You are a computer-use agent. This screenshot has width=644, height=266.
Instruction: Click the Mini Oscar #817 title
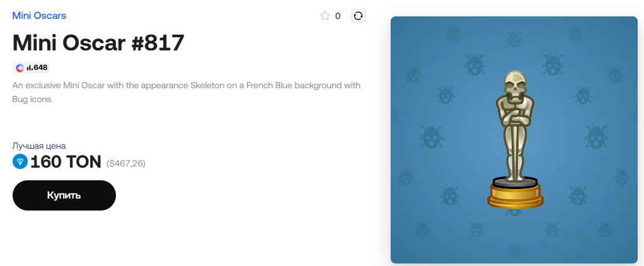(98, 42)
